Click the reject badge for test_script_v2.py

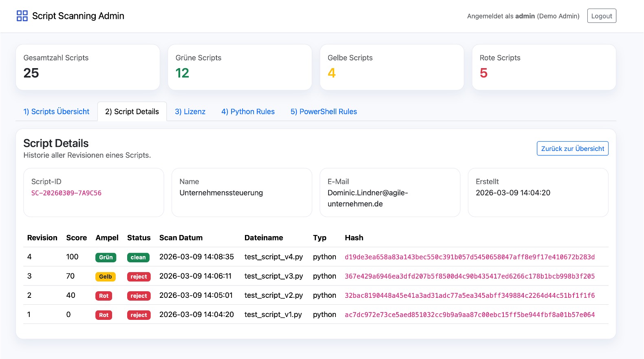pyautogui.click(x=139, y=296)
